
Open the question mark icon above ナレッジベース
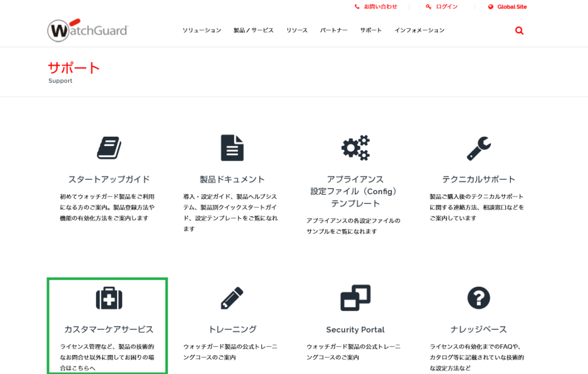pos(478,298)
